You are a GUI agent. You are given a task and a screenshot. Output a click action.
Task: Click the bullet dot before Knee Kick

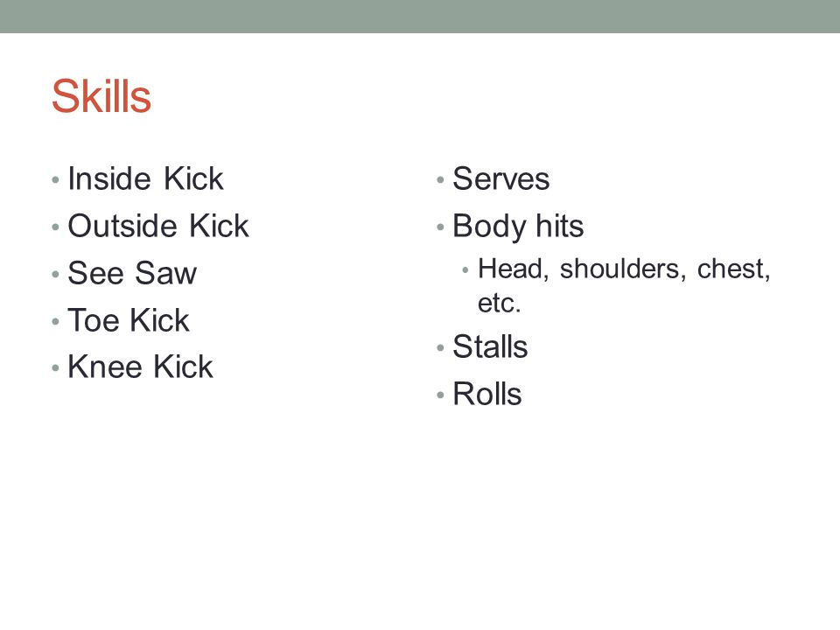tap(55, 368)
